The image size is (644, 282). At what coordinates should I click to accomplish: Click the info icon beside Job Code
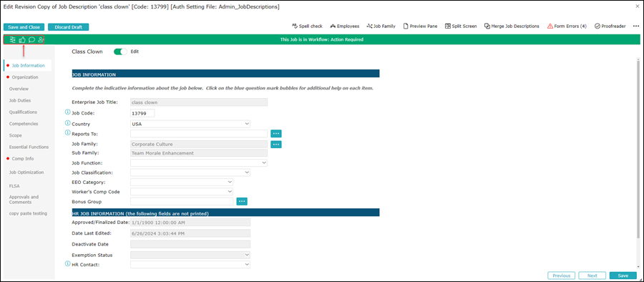[x=68, y=112]
